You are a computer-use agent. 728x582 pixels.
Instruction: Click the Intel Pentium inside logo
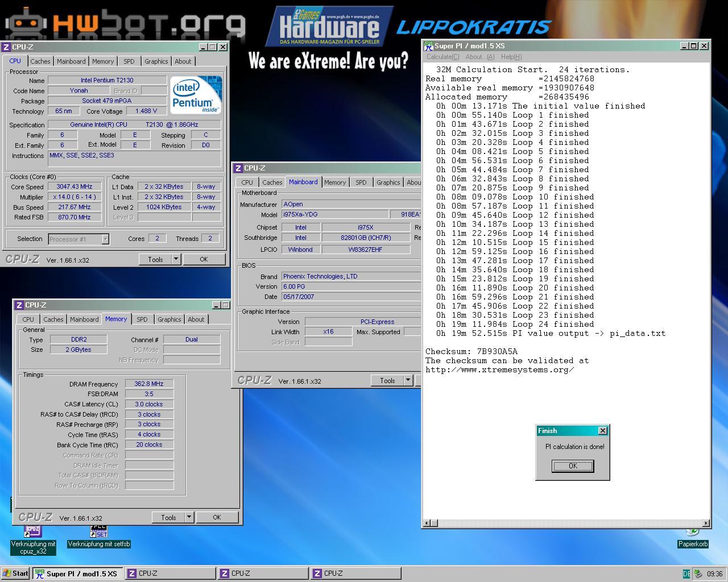click(196, 95)
